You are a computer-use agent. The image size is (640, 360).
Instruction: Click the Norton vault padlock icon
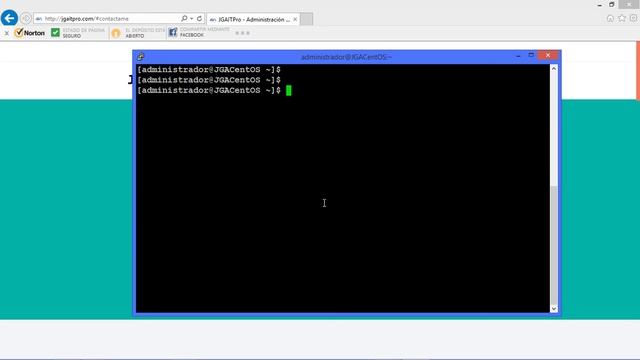tap(116, 33)
